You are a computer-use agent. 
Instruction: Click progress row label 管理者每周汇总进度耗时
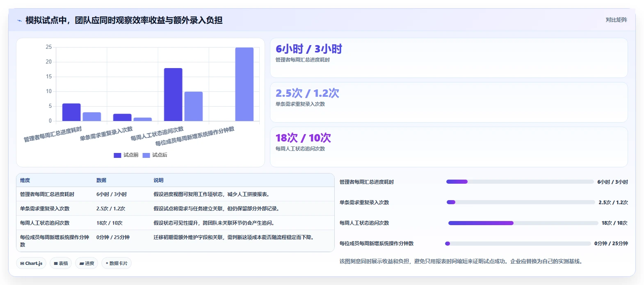pyautogui.click(x=367, y=182)
